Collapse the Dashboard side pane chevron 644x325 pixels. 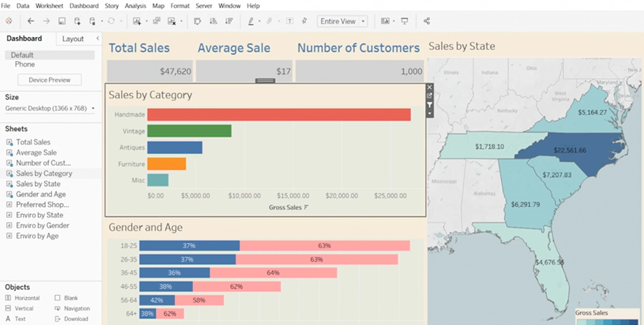point(97,39)
